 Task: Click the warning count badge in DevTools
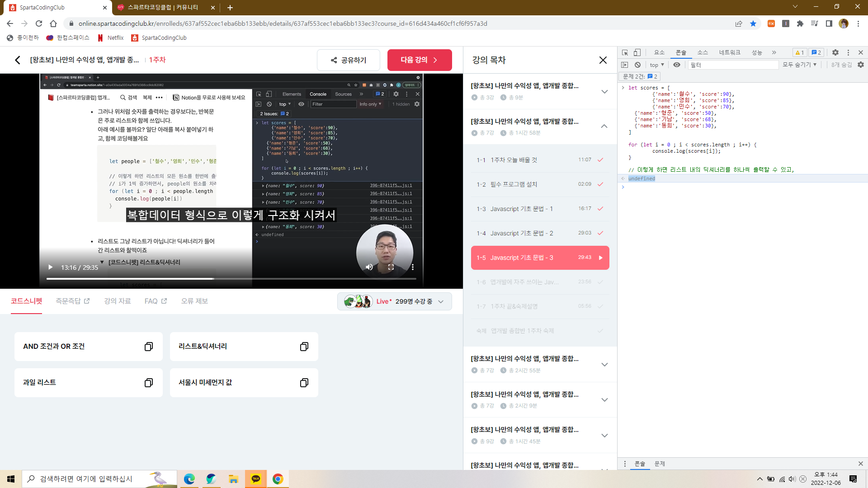tap(799, 52)
